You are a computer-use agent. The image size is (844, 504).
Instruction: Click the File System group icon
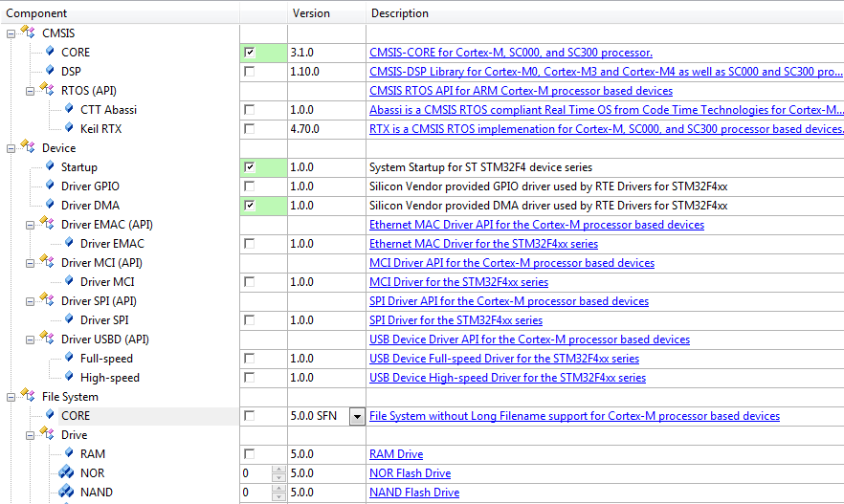28,397
